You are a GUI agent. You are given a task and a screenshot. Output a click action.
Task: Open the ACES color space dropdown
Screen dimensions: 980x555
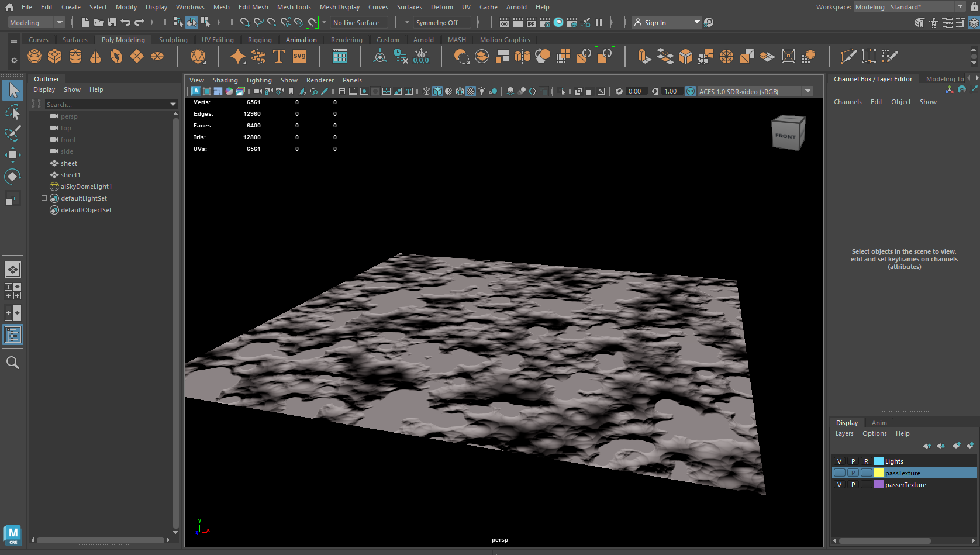coord(808,91)
